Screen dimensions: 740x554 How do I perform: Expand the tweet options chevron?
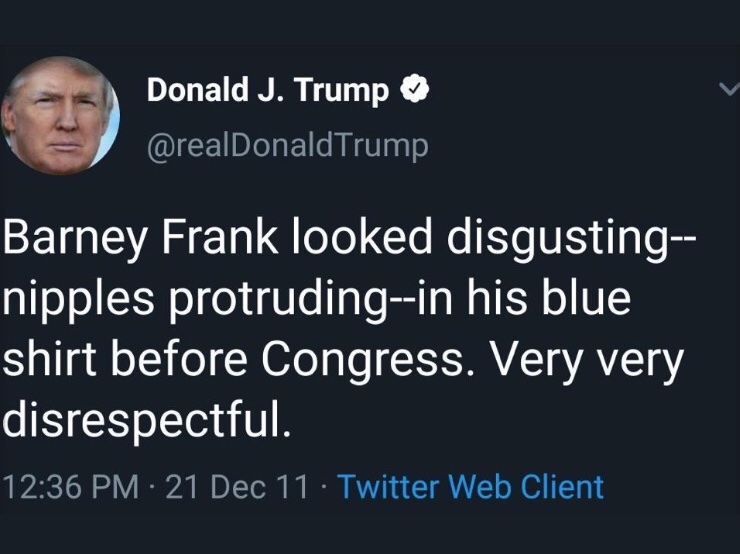tap(729, 91)
